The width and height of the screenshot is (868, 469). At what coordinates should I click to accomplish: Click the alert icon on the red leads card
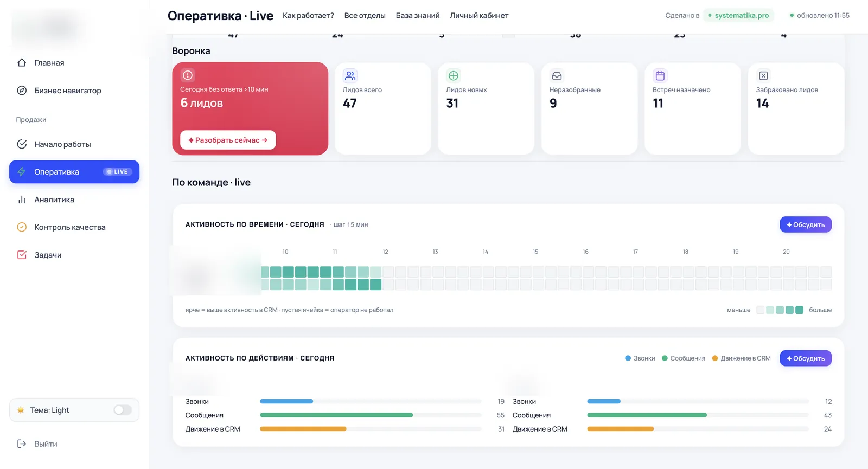188,75
